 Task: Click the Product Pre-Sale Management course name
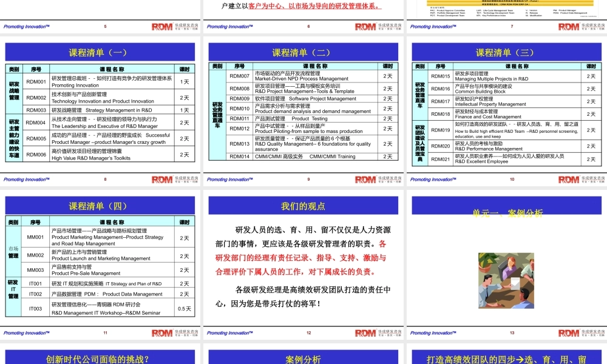tap(86, 273)
